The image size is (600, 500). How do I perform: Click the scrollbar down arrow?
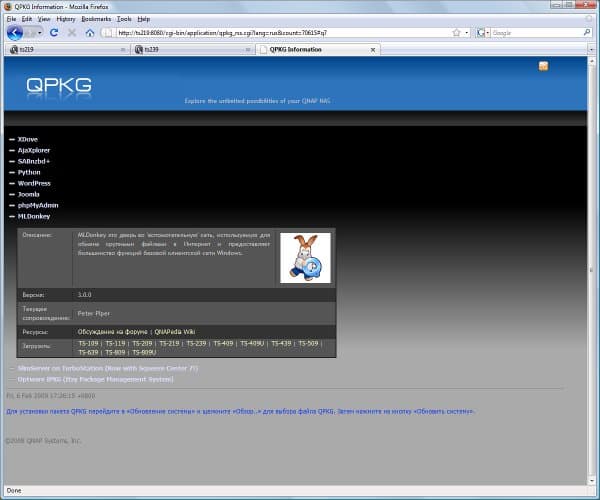tap(592, 480)
